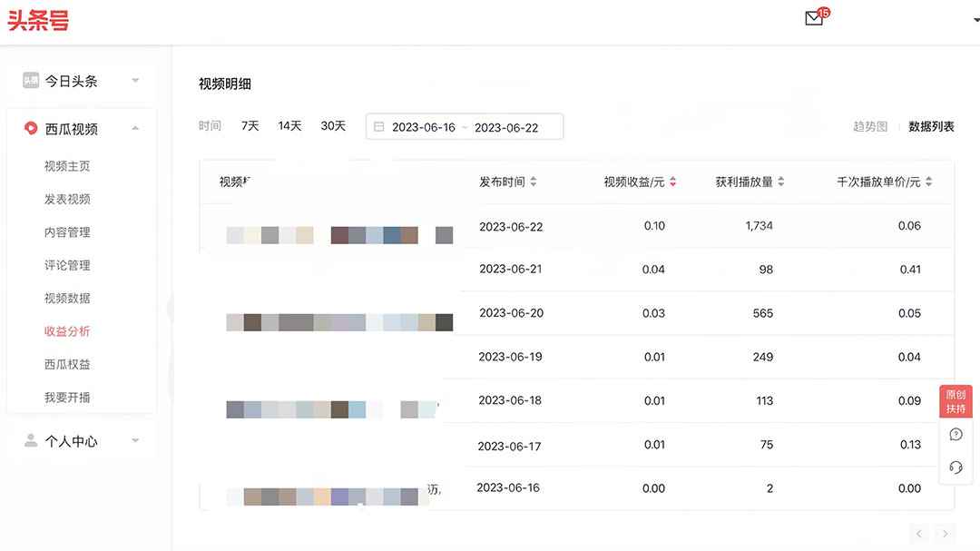
Task: Click the 个人中心 person icon
Action: point(31,440)
